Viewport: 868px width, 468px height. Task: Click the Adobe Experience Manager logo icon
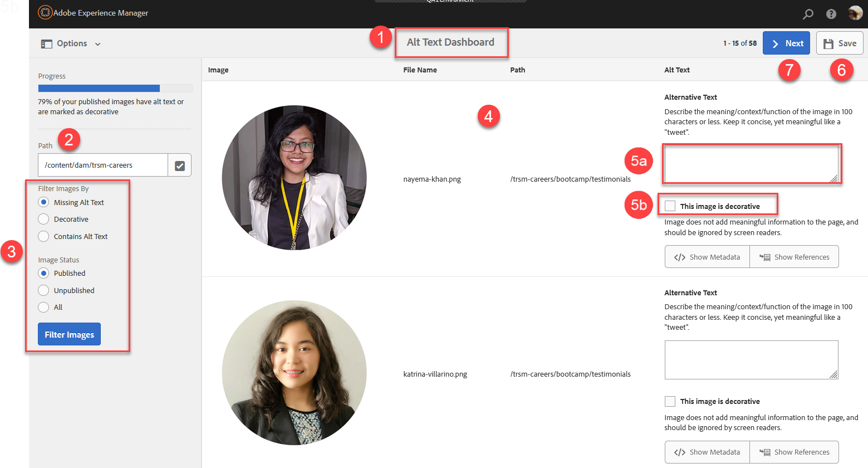45,12
